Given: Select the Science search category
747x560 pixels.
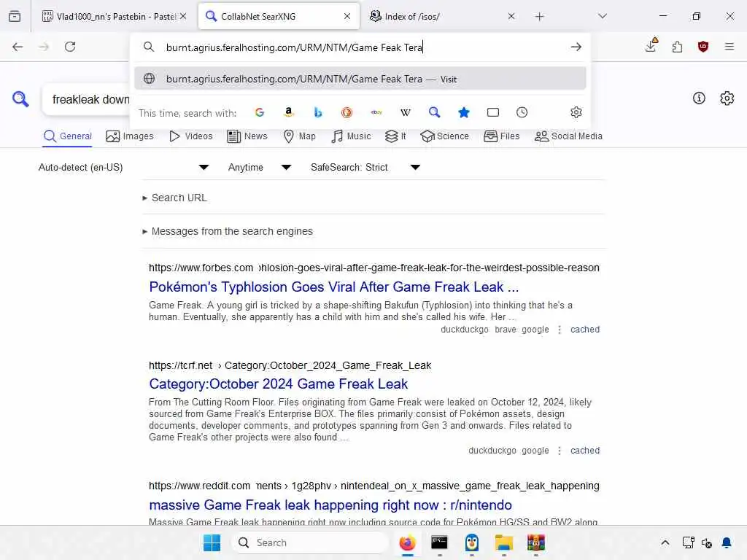Looking at the screenshot, I should click(444, 136).
